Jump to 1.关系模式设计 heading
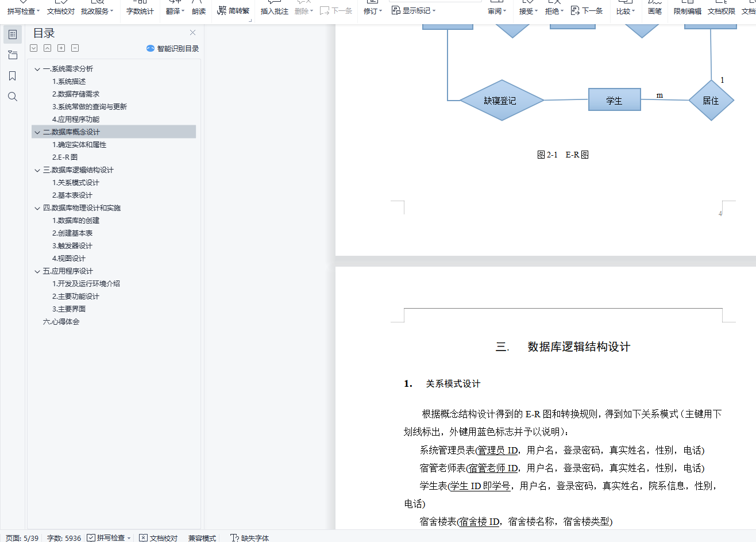 click(76, 183)
